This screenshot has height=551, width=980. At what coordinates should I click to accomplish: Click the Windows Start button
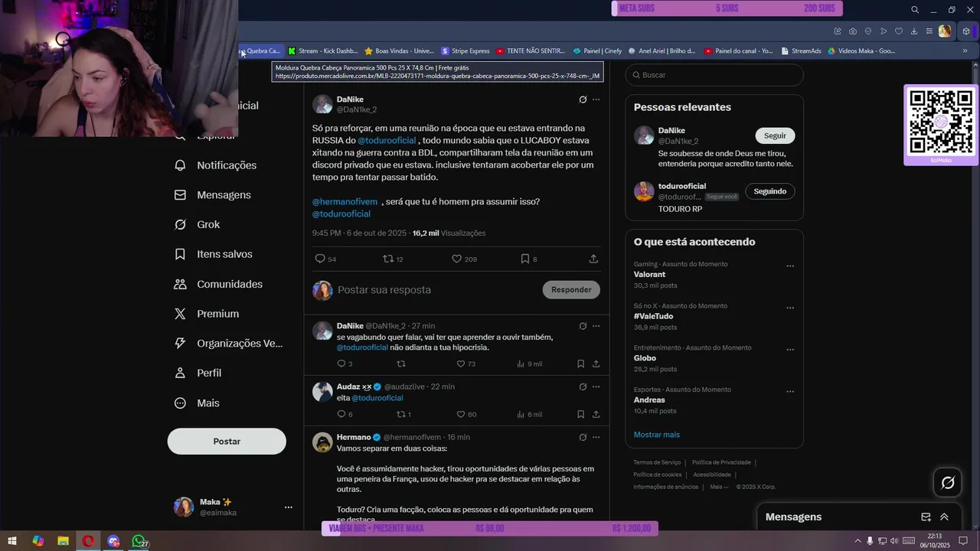12,541
